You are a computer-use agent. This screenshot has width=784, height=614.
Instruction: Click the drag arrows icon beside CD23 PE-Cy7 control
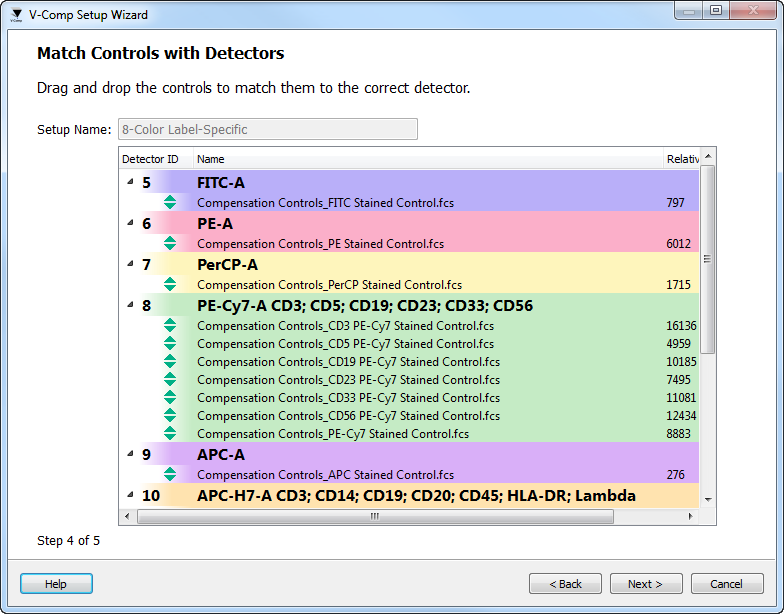[x=170, y=380]
